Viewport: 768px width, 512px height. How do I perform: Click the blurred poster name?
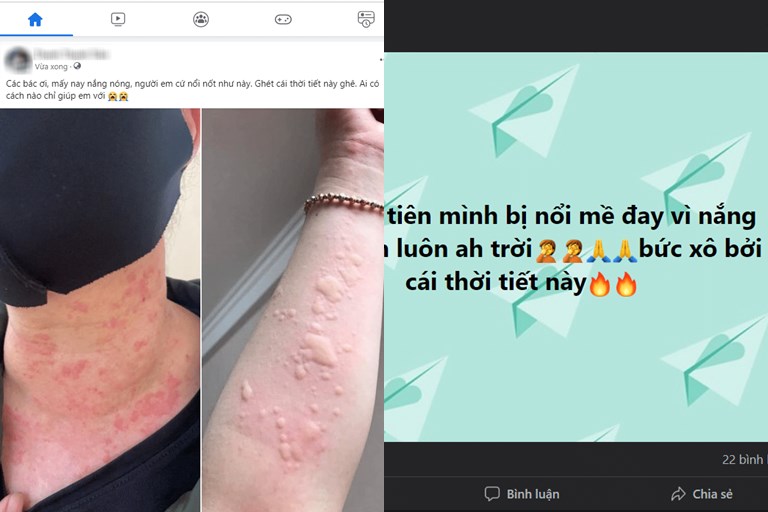point(72,54)
